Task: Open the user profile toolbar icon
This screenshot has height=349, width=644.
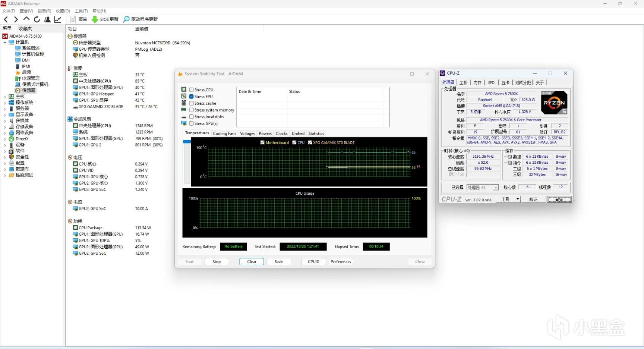Action: [47, 19]
